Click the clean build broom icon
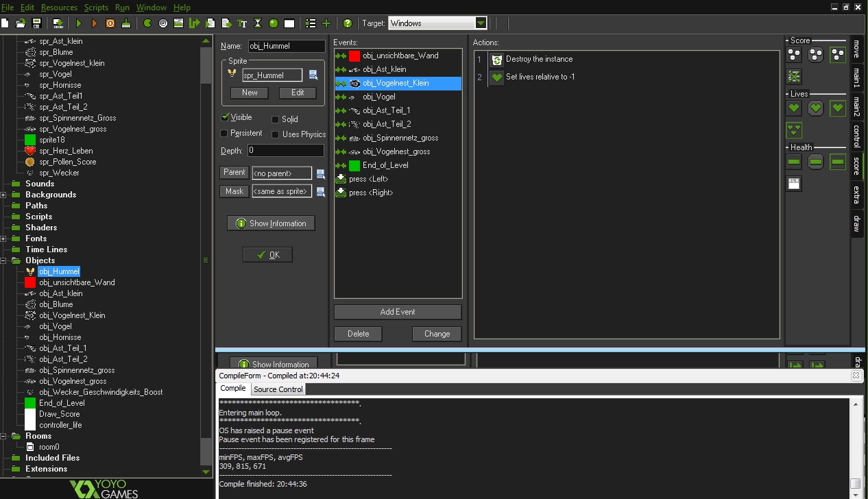This screenshot has height=499, width=868. (x=126, y=23)
